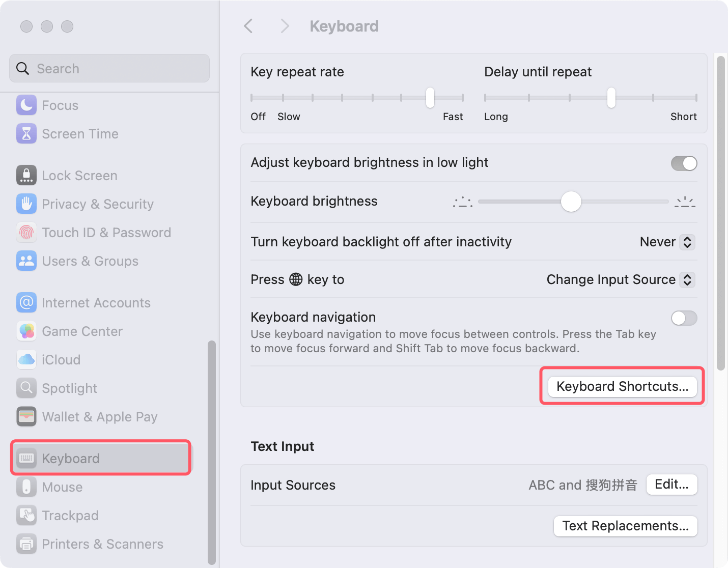Click the Keyboard Shortcuts button
The height and width of the screenshot is (568, 728).
622,386
